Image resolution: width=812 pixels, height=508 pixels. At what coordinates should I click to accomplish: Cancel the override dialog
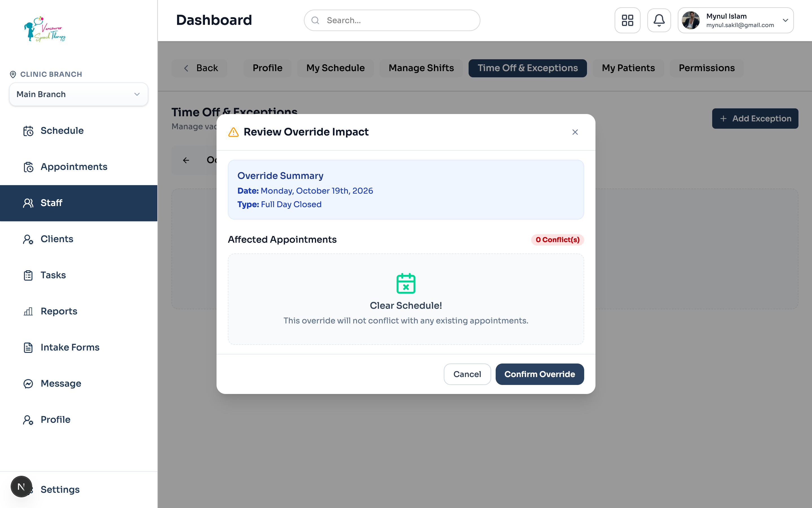click(x=467, y=374)
